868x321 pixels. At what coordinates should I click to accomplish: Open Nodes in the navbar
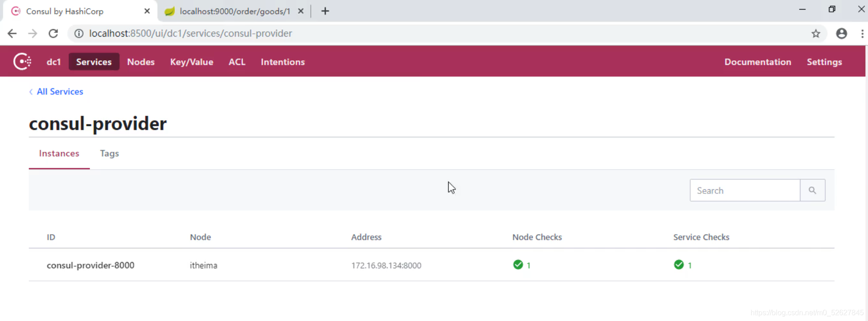pyautogui.click(x=141, y=62)
